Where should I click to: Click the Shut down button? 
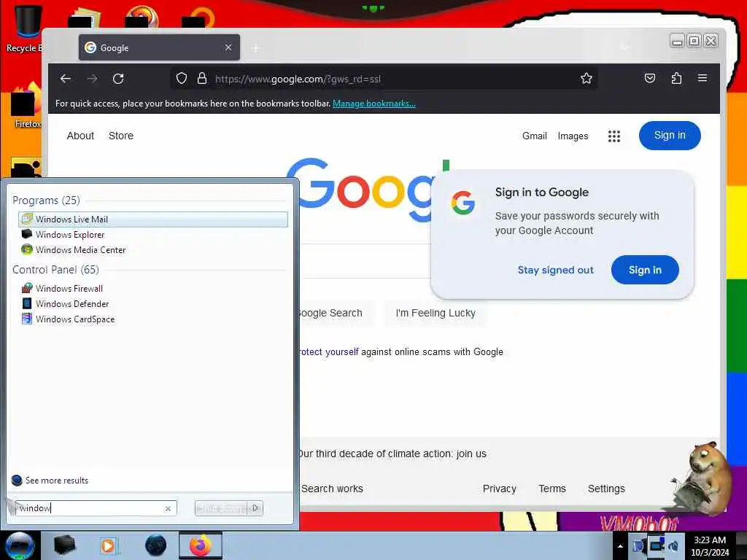[221, 508]
